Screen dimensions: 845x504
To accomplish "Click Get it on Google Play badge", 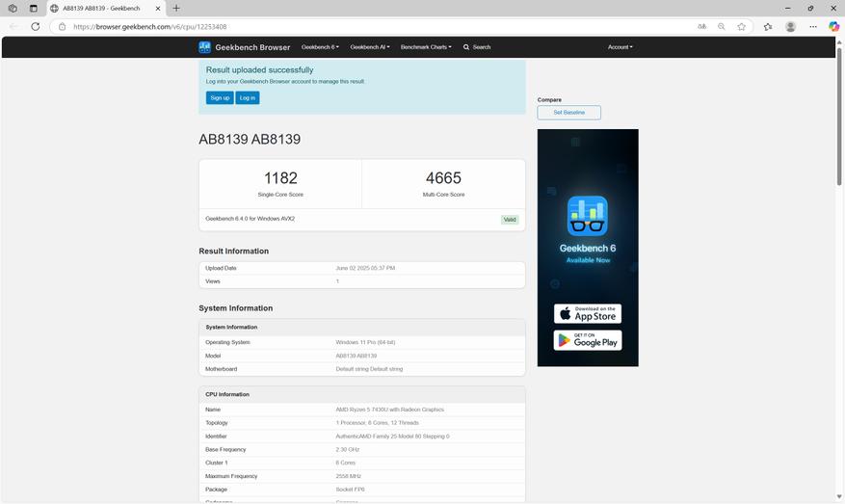I will [x=588, y=341].
